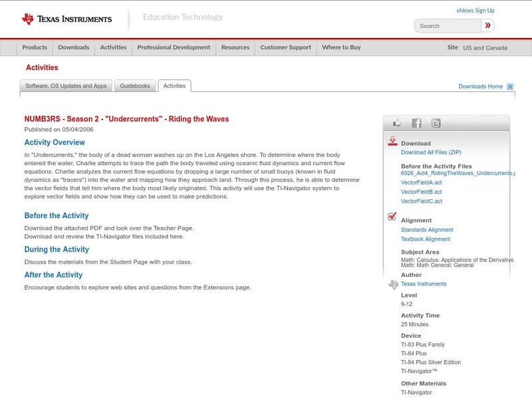Click the Other Materials label

(x=424, y=384)
